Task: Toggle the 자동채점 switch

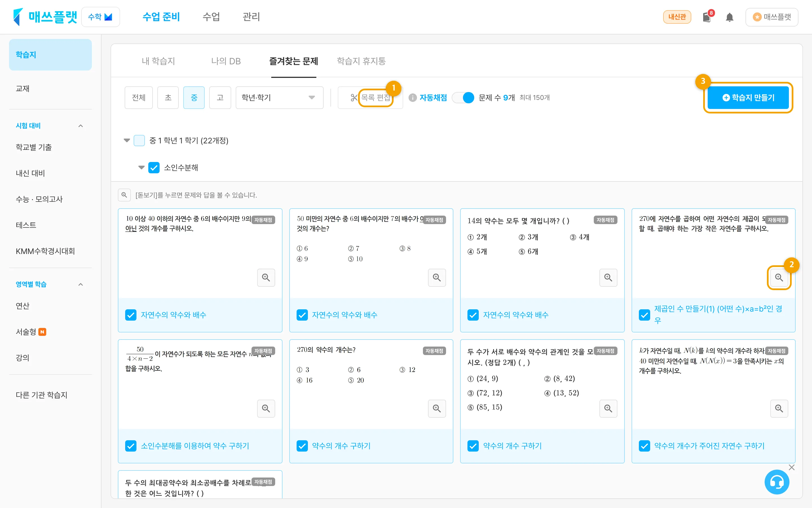Action: (463, 98)
